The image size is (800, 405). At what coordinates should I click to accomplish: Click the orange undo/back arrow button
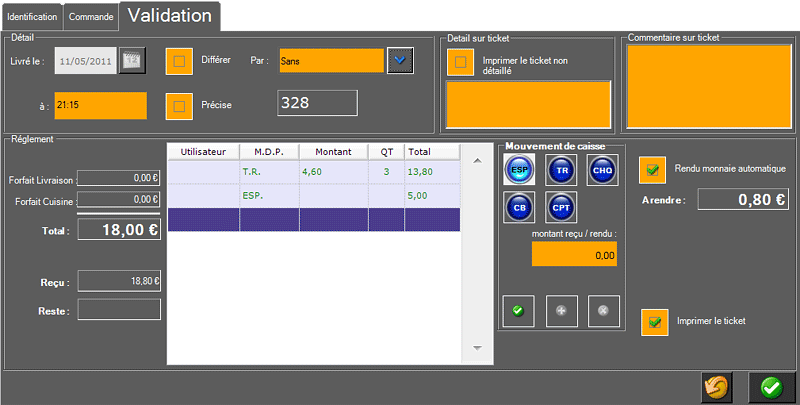(x=716, y=388)
